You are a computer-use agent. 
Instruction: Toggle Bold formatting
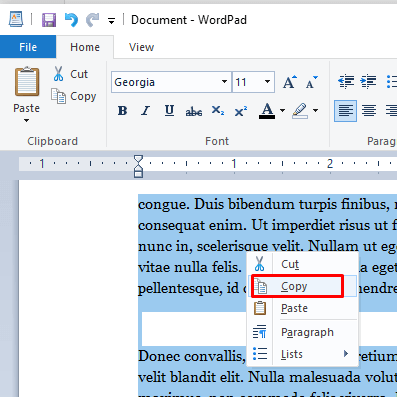click(122, 110)
